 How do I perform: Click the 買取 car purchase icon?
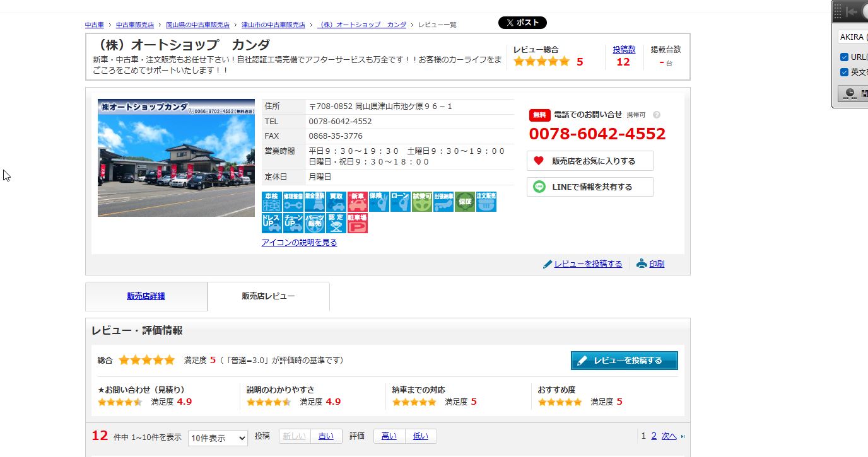(x=336, y=202)
